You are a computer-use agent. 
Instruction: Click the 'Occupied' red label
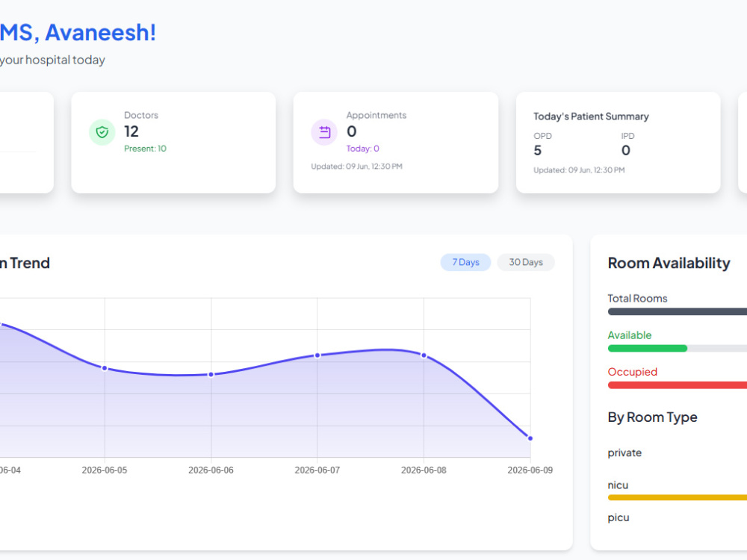[x=632, y=372]
